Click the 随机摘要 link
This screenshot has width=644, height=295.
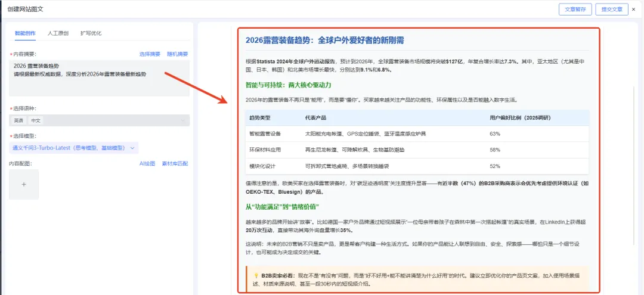click(x=177, y=54)
